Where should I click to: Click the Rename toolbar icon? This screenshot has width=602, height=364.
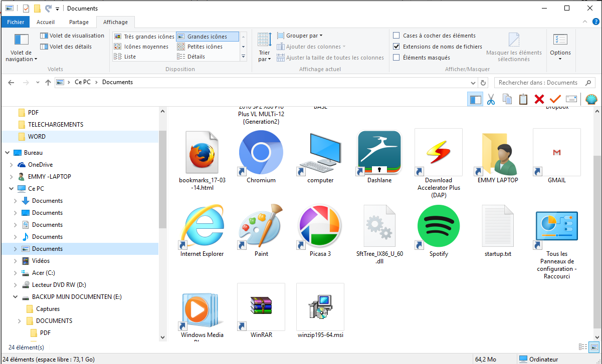(571, 99)
